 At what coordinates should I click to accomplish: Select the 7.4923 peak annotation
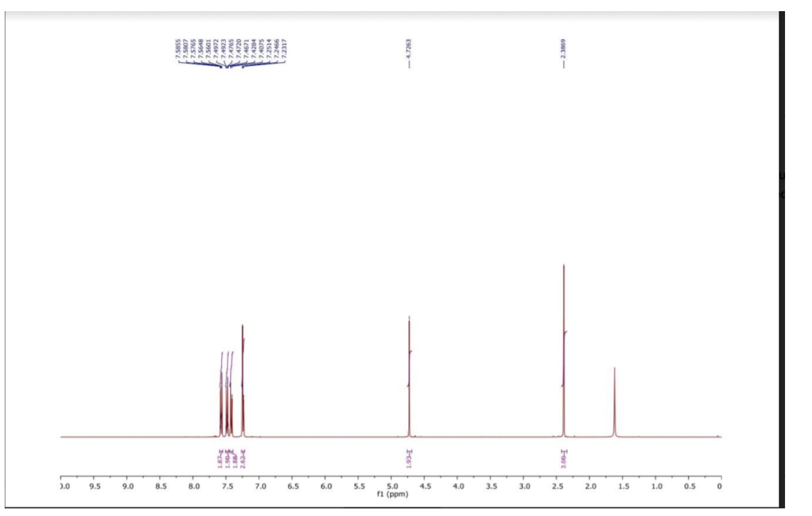click(x=224, y=50)
